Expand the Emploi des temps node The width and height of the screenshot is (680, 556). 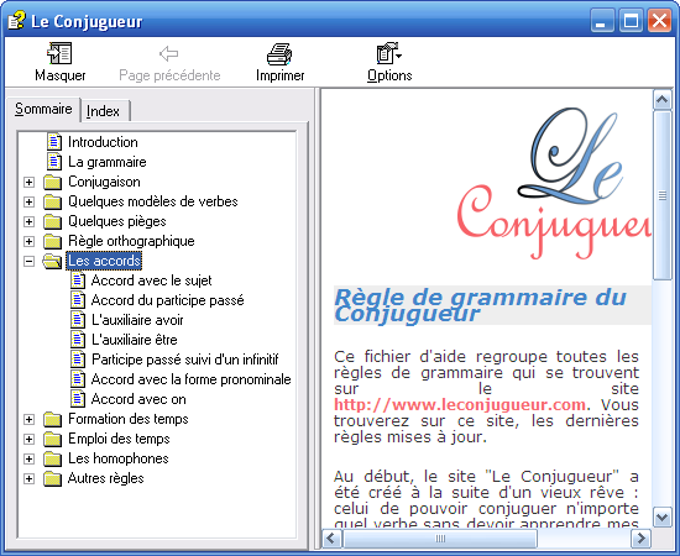pyautogui.click(x=29, y=439)
